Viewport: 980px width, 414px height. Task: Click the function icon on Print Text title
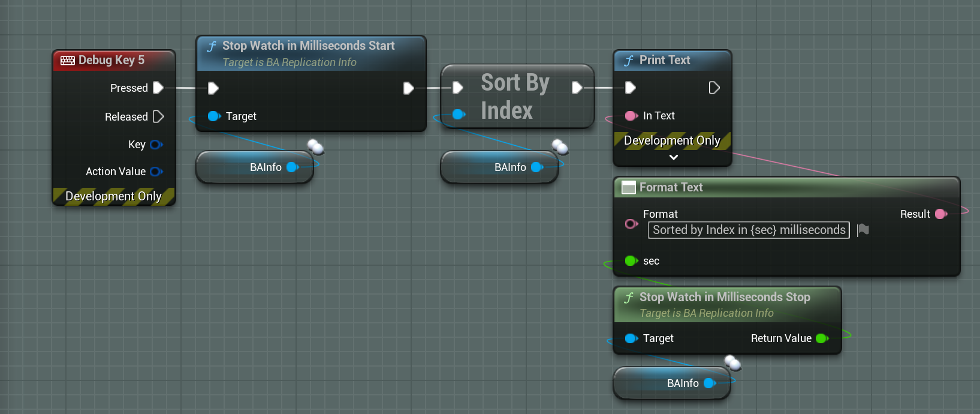629,61
